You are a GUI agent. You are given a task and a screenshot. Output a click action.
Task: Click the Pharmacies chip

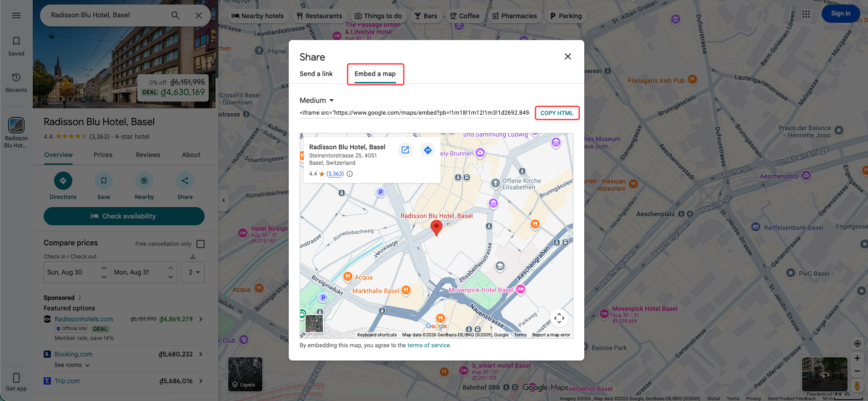tap(515, 16)
